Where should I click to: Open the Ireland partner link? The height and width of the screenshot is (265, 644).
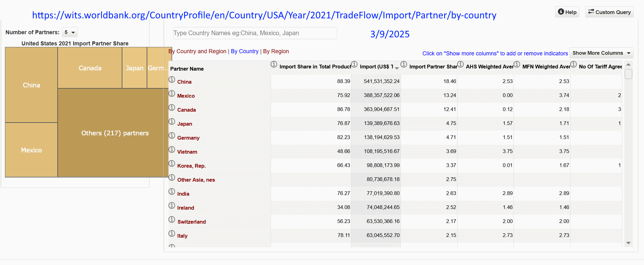[186, 208]
